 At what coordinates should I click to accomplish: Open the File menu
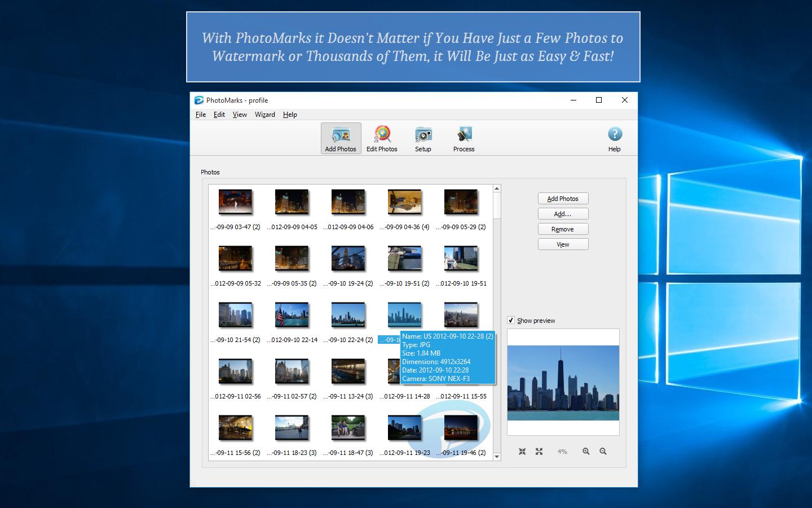(200, 115)
